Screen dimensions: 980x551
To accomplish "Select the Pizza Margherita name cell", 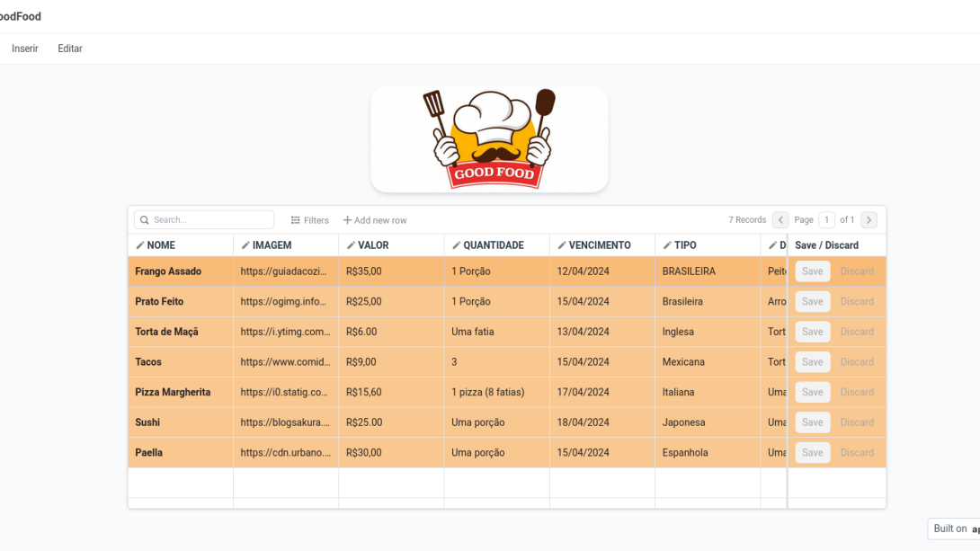I will pos(181,392).
